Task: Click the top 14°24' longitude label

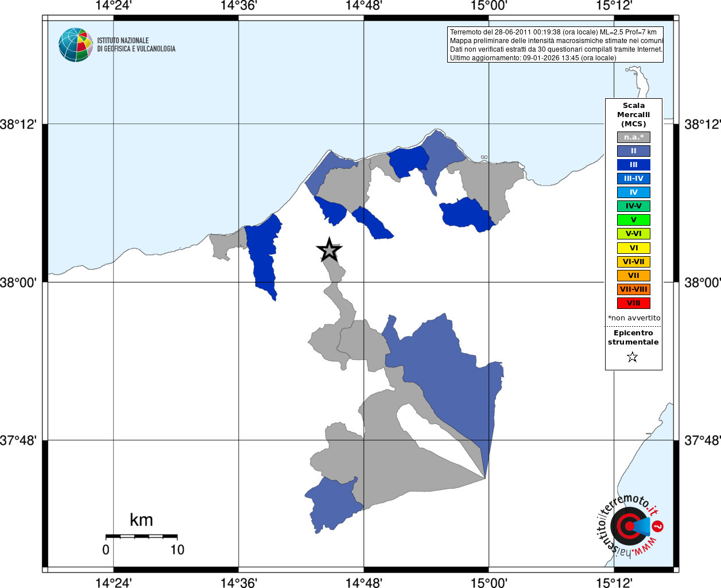Action: point(113,6)
